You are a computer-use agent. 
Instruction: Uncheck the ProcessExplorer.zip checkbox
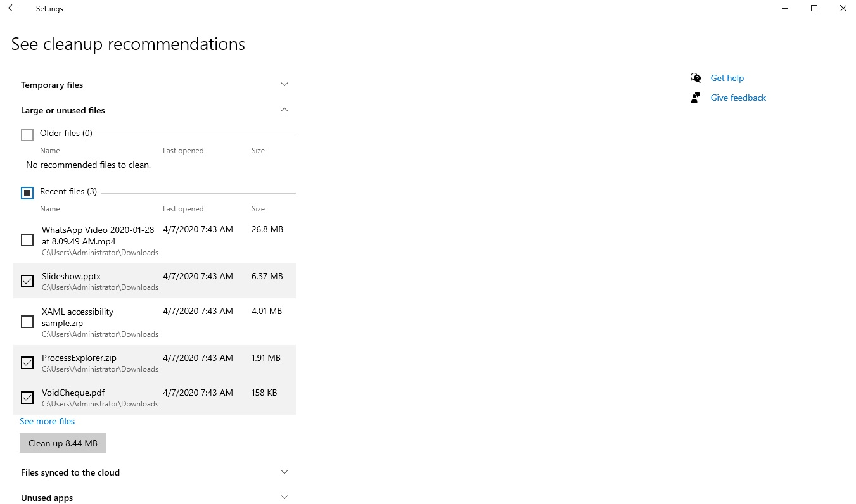27,363
